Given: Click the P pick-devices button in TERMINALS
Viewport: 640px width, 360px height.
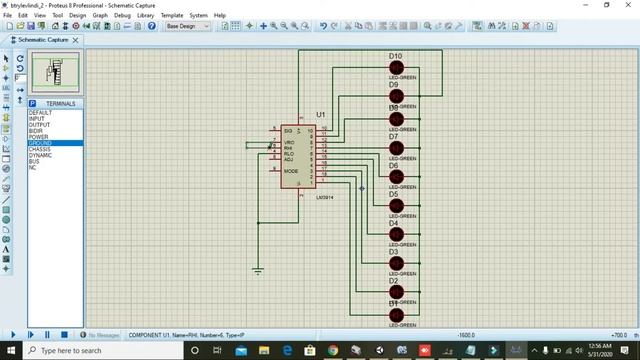Looking at the screenshot, I should tap(33, 104).
